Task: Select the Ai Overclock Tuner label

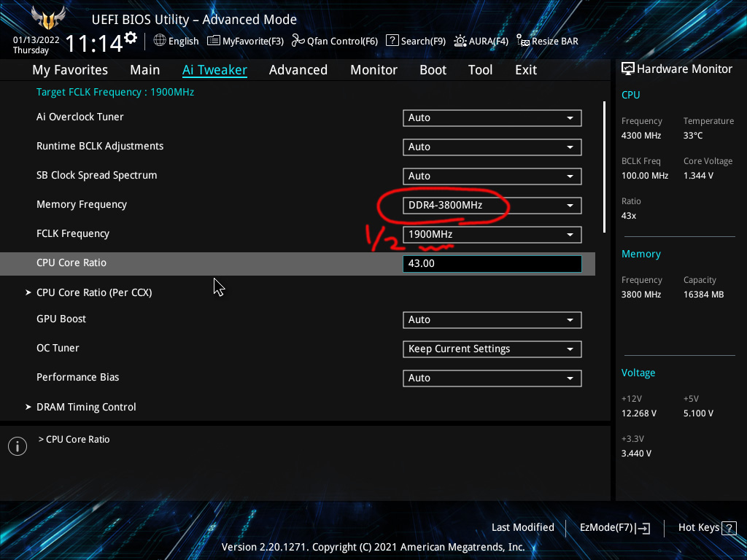Action: coord(80,117)
